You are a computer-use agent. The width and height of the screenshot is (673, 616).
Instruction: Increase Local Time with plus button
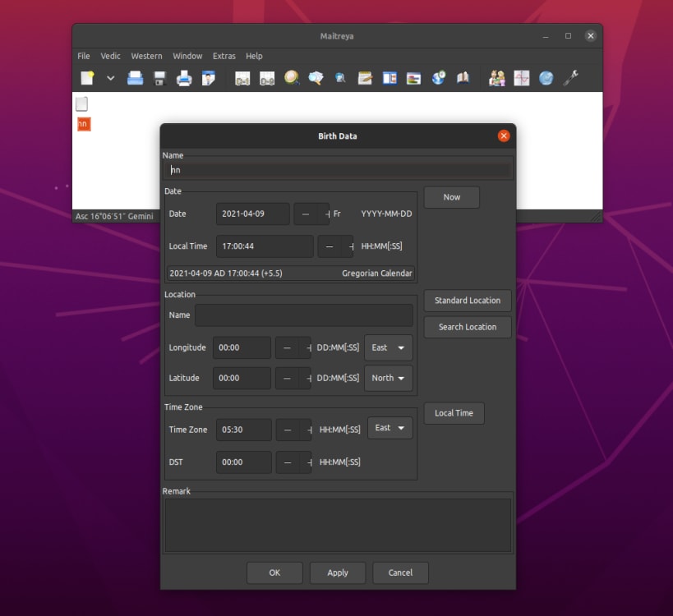[x=348, y=246]
